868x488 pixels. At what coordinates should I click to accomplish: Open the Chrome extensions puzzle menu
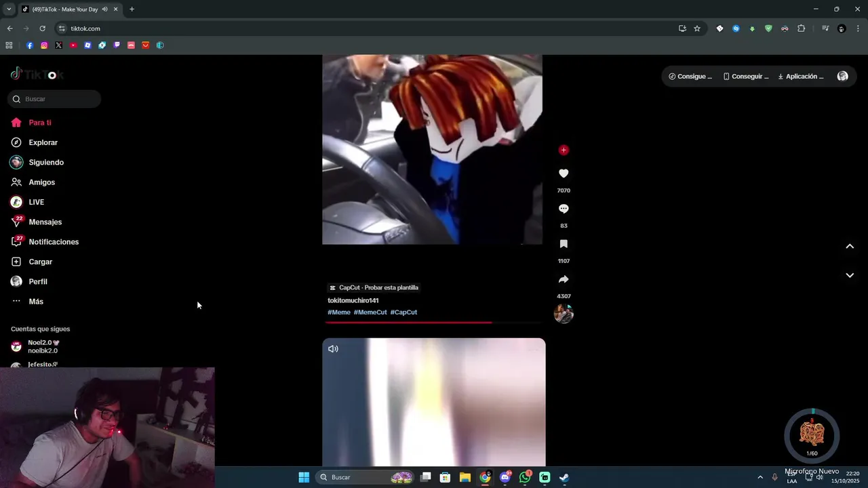(801, 28)
